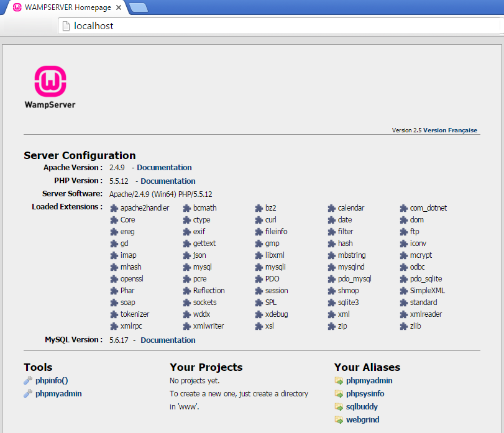
Task: Click the puzzle icon beside json
Action: 187,255
